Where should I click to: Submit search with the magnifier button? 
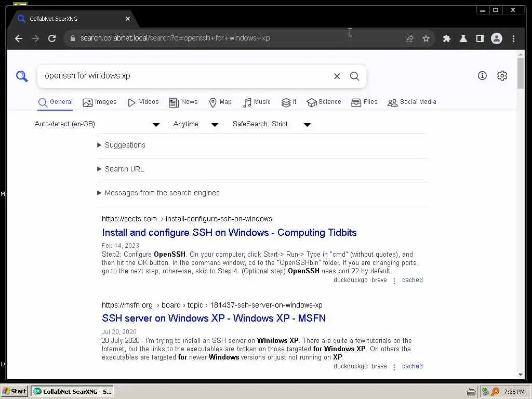click(354, 76)
